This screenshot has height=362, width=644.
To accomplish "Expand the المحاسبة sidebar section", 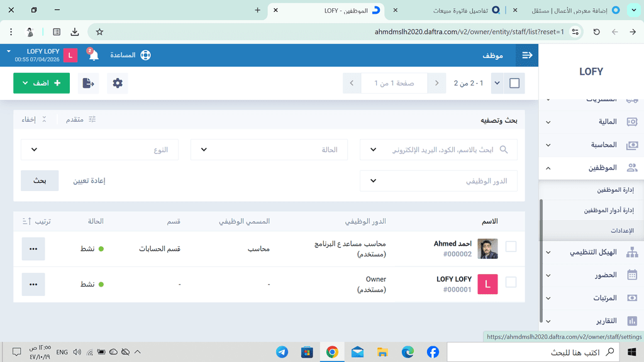I will pos(548,145).
